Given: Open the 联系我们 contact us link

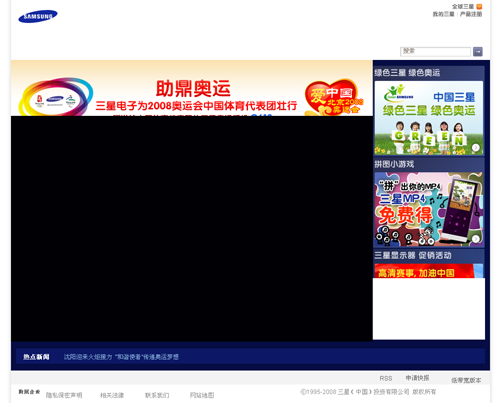Looking at the screenshot, I should tap(157, 395).
